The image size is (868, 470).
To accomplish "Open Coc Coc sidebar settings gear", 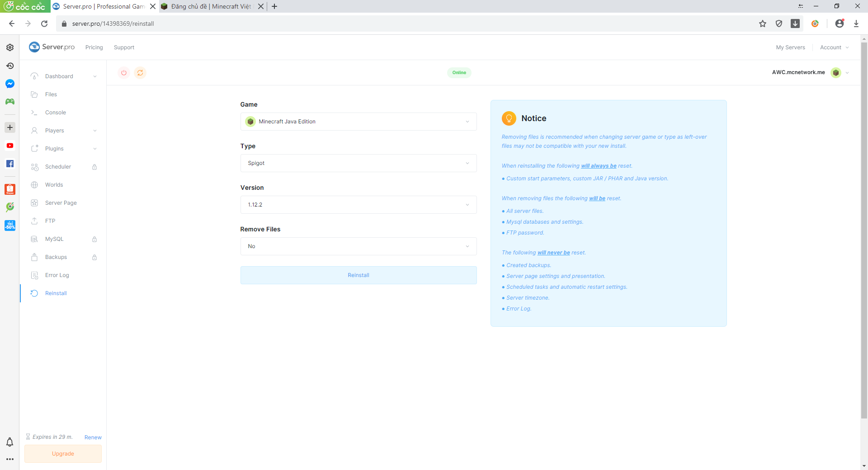I will point(10,47).
